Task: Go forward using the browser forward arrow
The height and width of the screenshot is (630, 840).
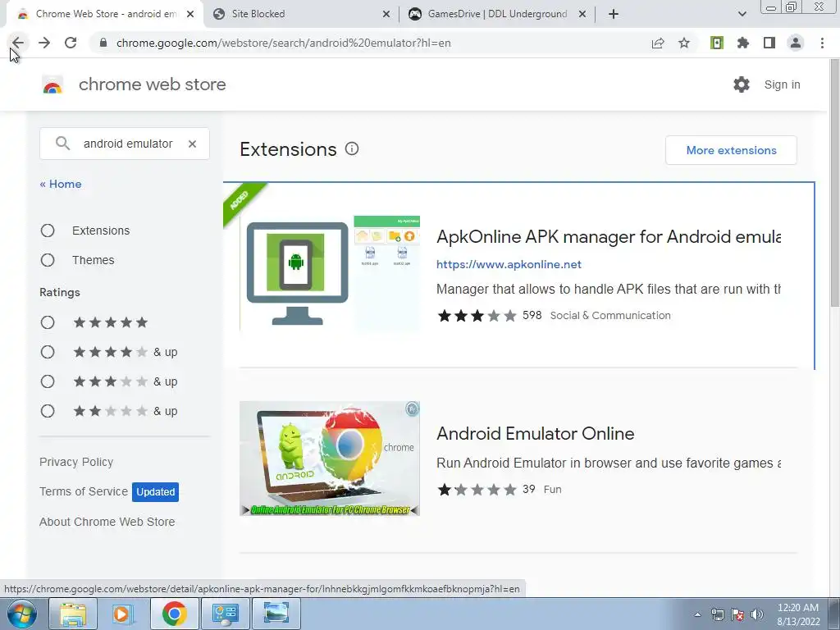Action: point(44,43)
